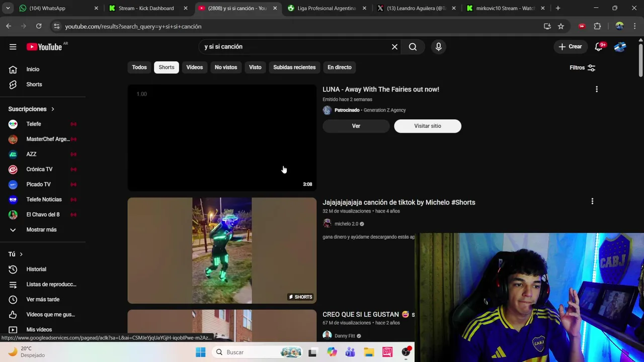Click the page vertical scrollbar
The width and height of the screenshot is (644, 362).
640,60
